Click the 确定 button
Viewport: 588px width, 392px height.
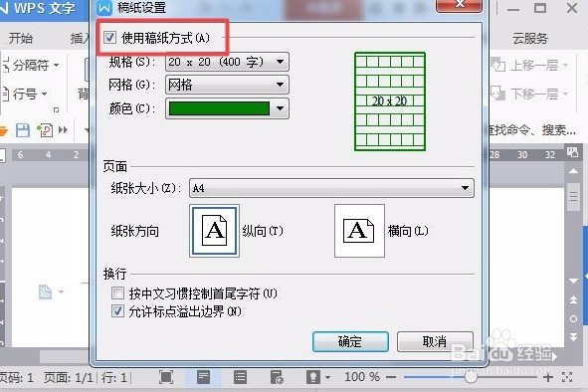(x=350, y=341)
